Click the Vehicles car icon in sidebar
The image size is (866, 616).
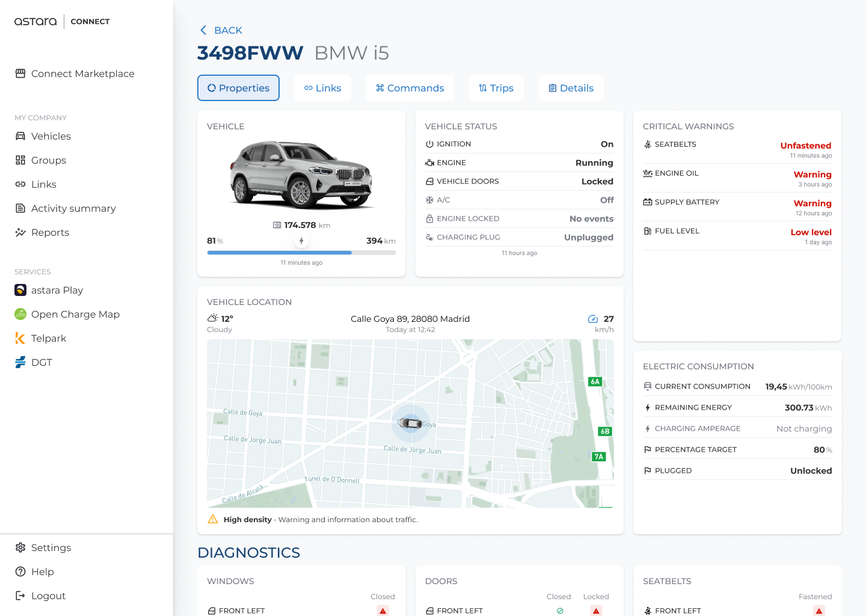[20, 136]
